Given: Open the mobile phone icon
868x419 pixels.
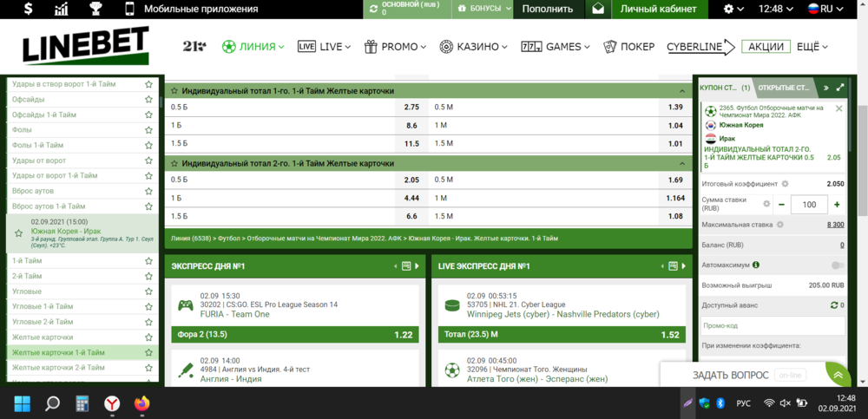Looking at the screenshot, I should coord(129,9).
